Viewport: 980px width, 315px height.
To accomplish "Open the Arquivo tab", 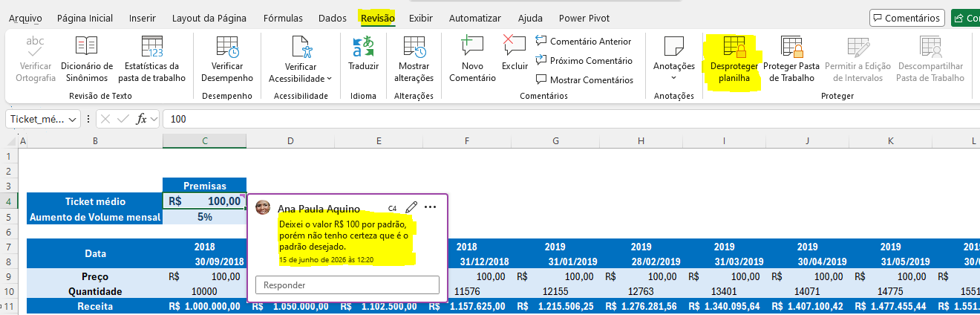I will pos(25,17).
